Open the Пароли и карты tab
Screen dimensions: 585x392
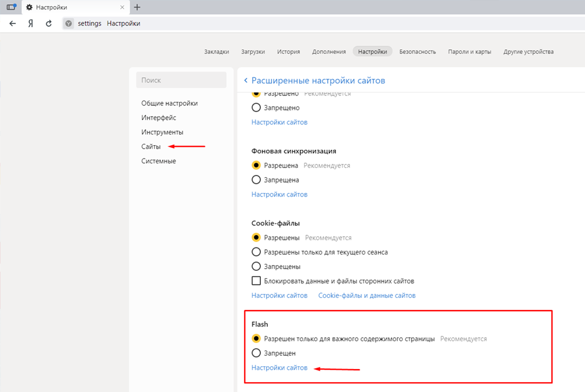pos(469,51)
